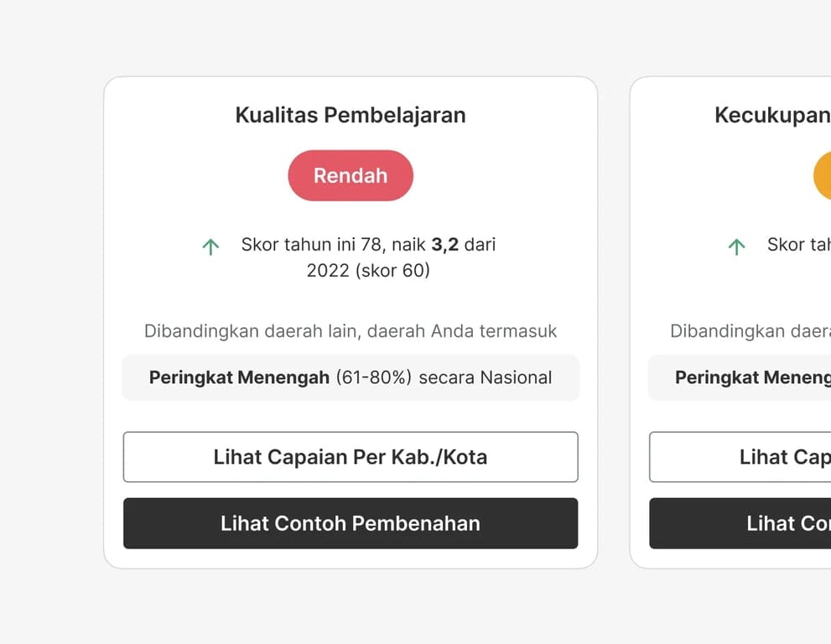
Task: Select the trend arrow on the Kecukupan card
Action: click(x=736, y=246)
